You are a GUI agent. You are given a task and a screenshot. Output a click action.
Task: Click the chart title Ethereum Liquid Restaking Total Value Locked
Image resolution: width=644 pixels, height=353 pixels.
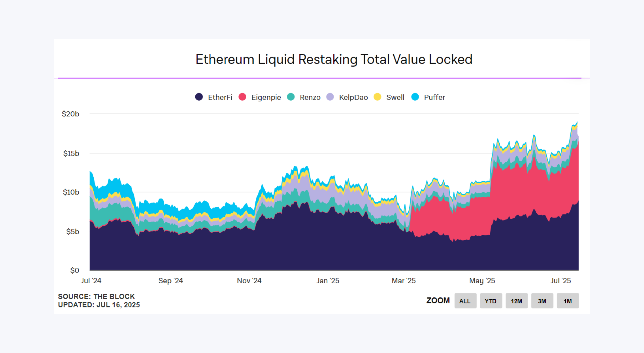[334, 60]
